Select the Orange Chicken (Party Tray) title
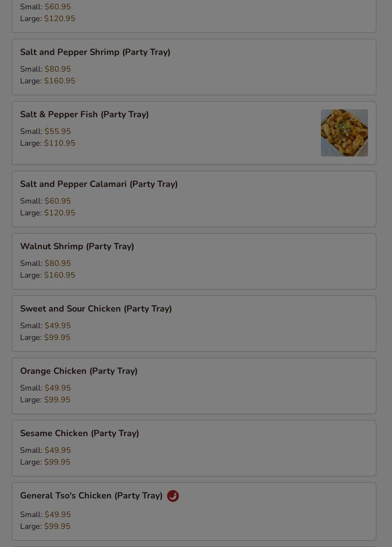Screen dimensions: 392x547 [x=79, y=371]
